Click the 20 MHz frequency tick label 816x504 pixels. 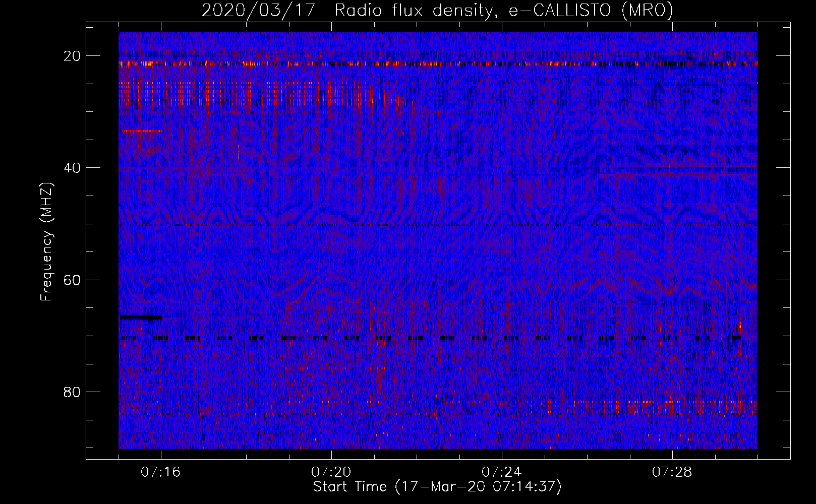pos(73,56)
